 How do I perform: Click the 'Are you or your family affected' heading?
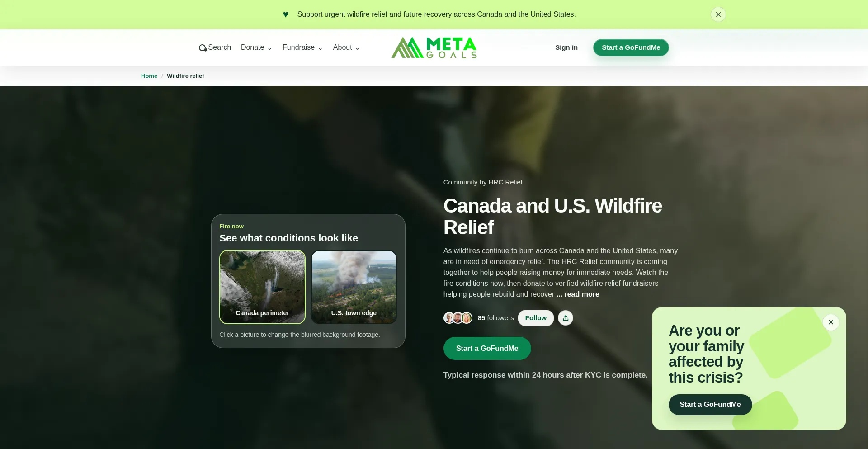point(707,354)
